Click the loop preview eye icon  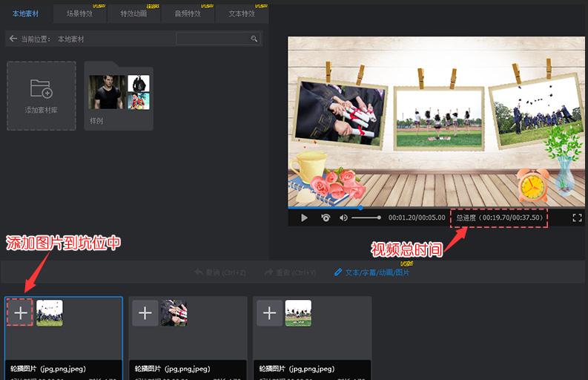point(326,217)
